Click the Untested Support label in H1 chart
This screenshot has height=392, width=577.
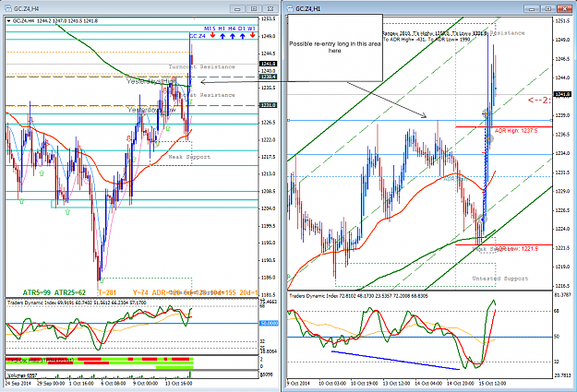click(x=500, y=279)
